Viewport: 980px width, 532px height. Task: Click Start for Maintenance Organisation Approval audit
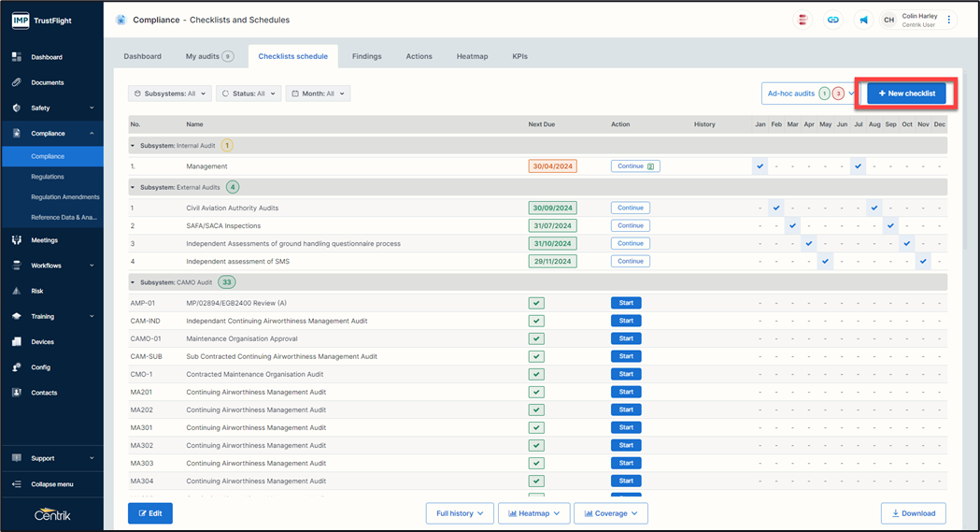pyautogui.click(x=626, y=338)
